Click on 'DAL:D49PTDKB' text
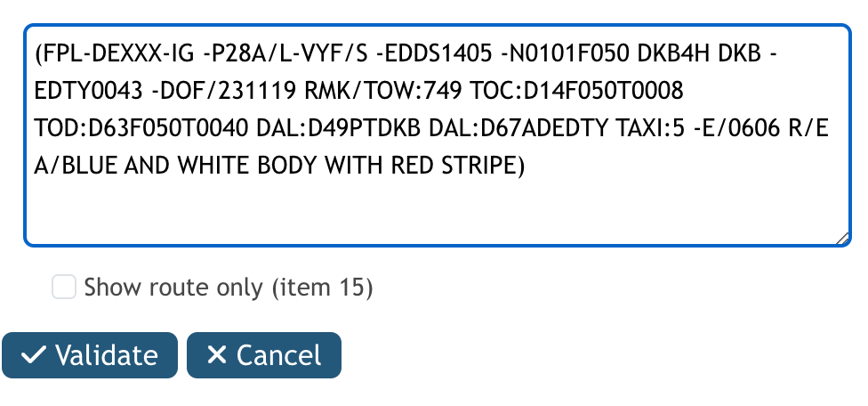 tap(339, 128)
